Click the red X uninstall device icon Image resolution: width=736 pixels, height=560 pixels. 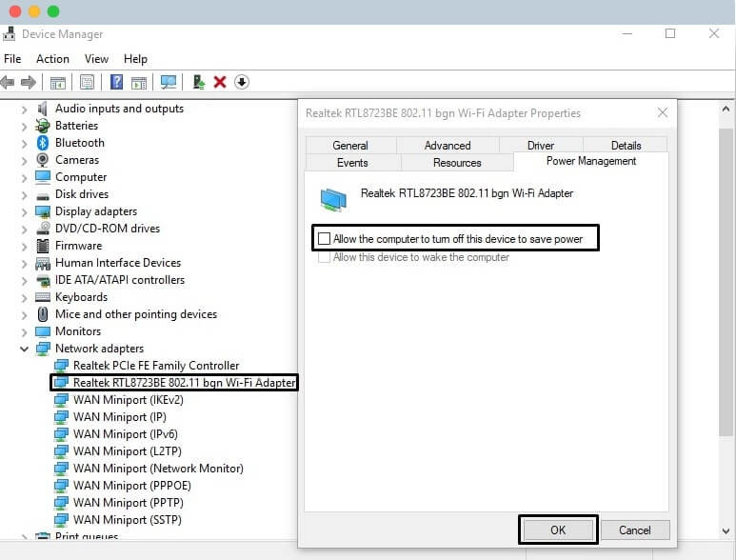pyautogui.click(x=220, y=82)
